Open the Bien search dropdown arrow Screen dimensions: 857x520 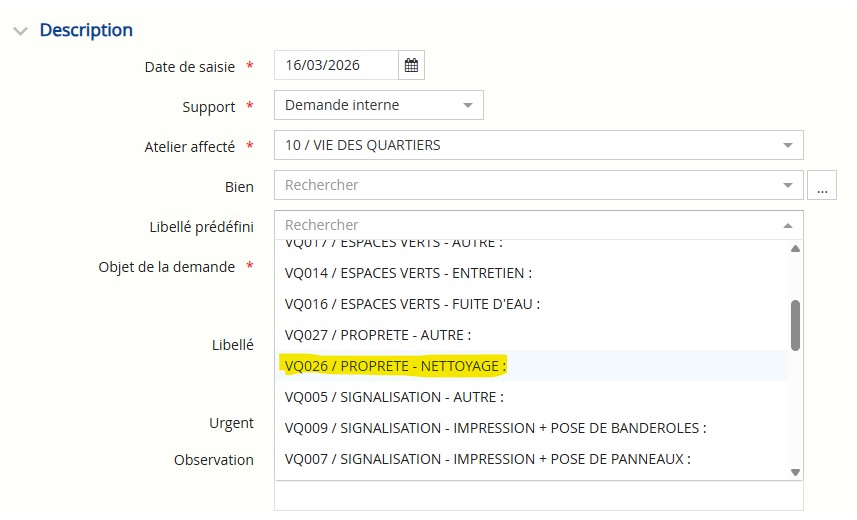click(787, 185)
